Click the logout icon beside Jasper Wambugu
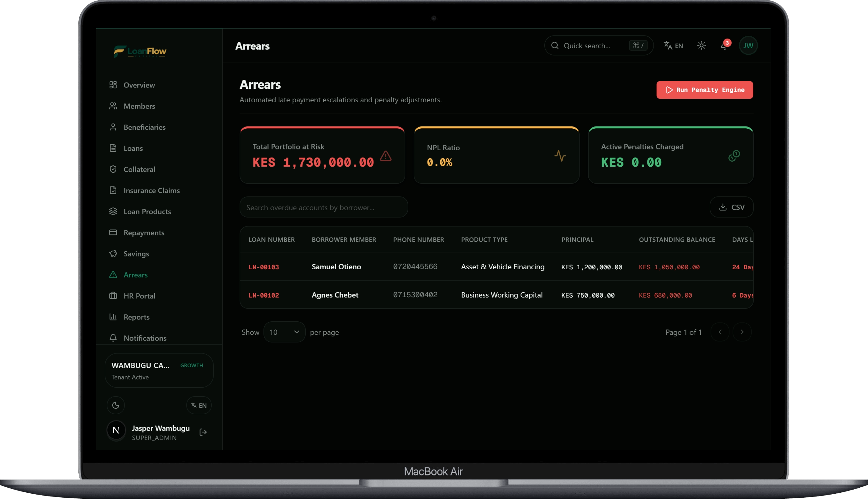Image resolution: width=868 pixels, height=499 pixels. (x=203, y=432)
